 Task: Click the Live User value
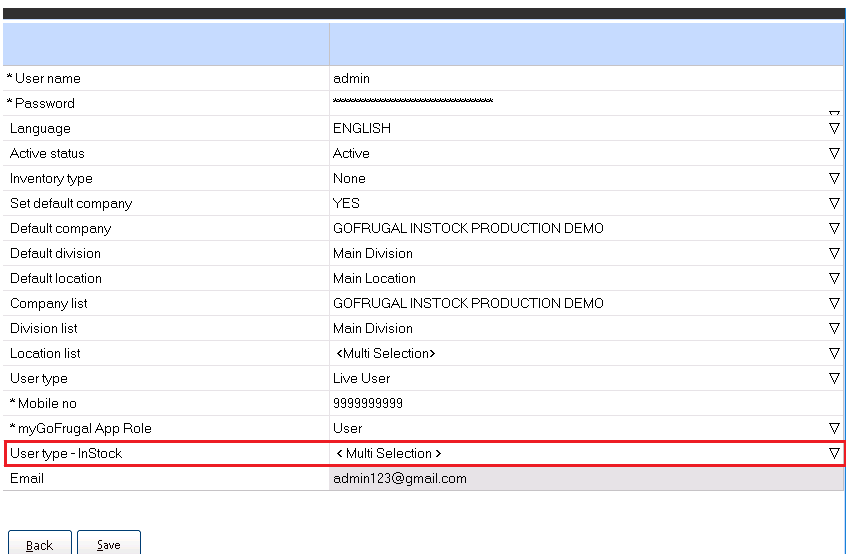[x=361, y=378]
